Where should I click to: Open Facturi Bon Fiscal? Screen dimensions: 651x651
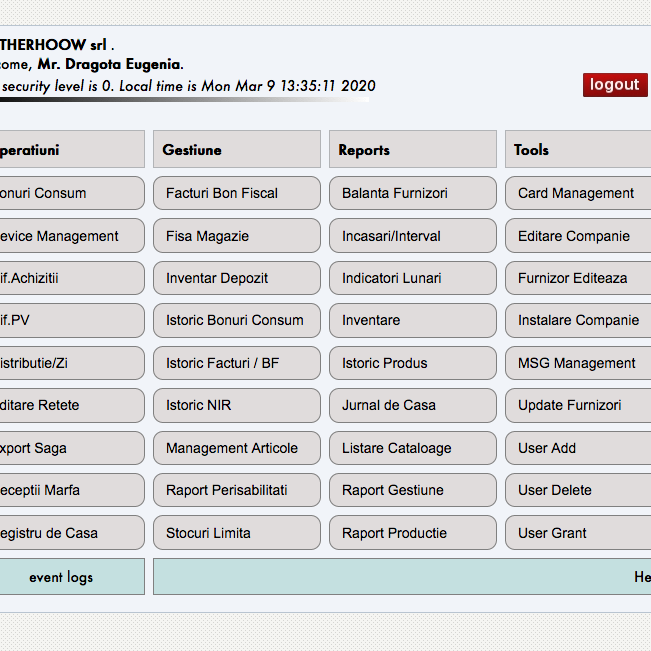(237, 193)
